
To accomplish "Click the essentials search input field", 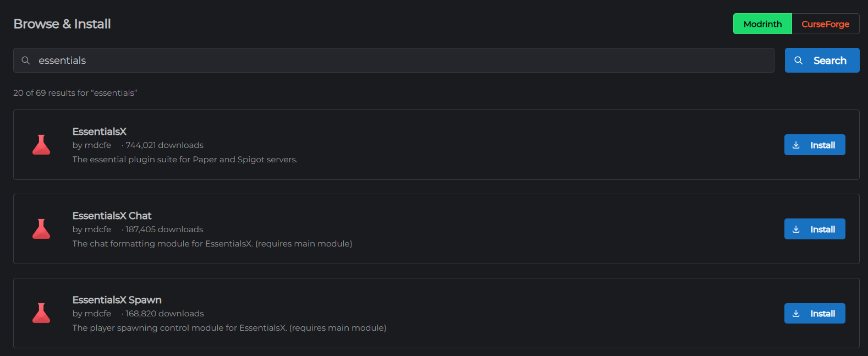I will coord(393,61).
